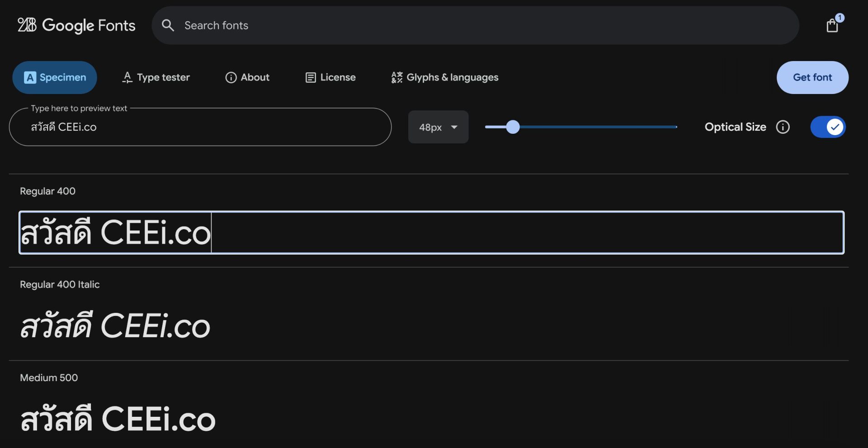Focus the Search fonts field

(x=475, y=25)
